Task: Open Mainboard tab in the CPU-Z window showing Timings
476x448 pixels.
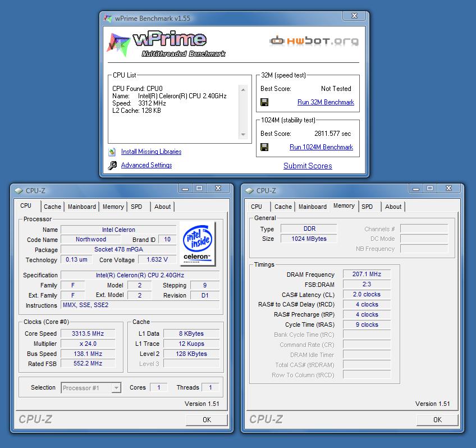Action: pyautogui.click(x=312, y=207)
